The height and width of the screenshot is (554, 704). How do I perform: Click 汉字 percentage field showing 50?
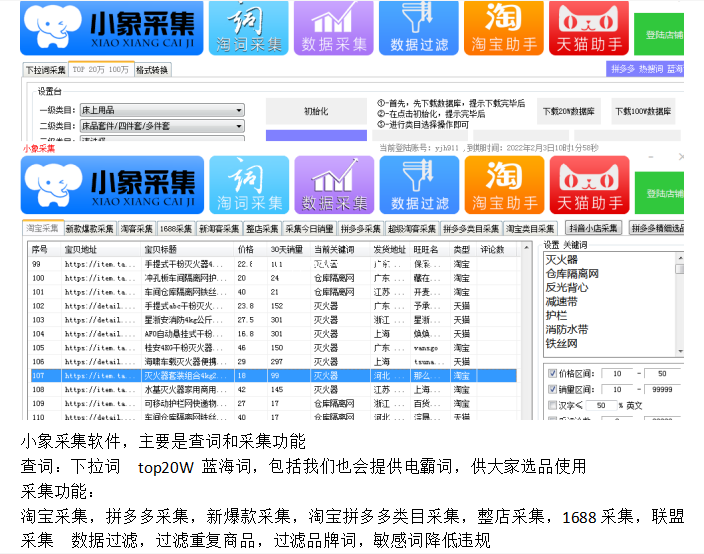point(601,405)
